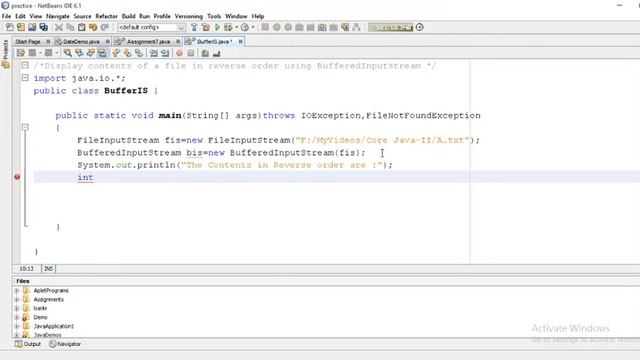640x360 pixels.
Task: Open the Projects side panel tab
Action: point(5,54)
